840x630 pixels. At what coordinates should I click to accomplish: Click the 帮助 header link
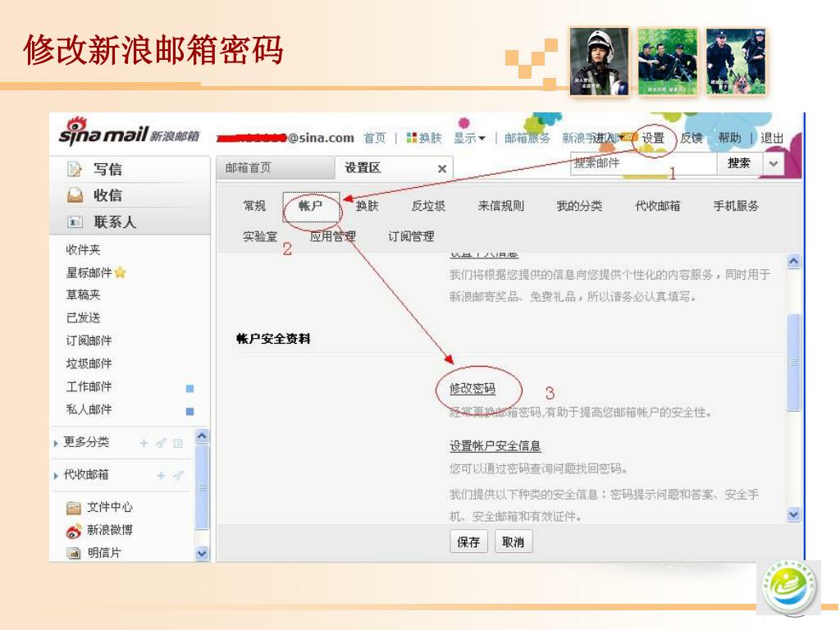(x=729, y=138)
